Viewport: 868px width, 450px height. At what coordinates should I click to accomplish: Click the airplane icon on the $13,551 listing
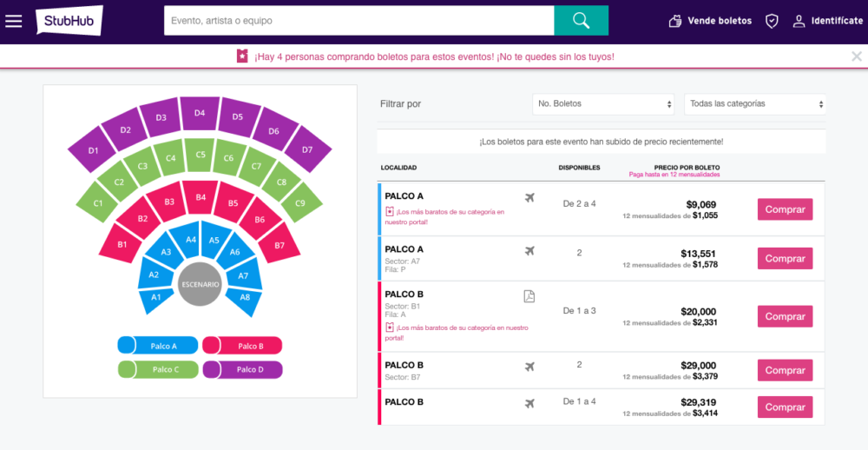click(x=529, y=251)
